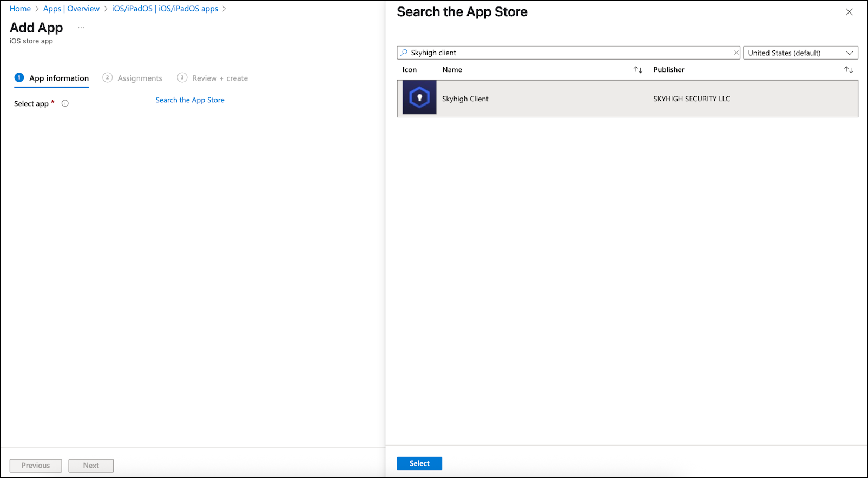Open the Search the App Store link
Viewport: 868px width, 478px height.
190,100
